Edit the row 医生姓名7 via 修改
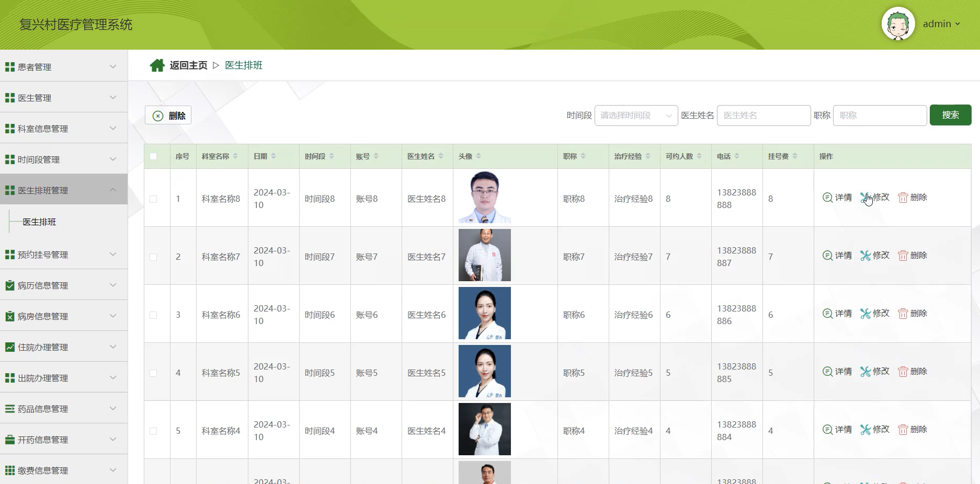This screenshot has width=980, height=484. tap(875, 256)
